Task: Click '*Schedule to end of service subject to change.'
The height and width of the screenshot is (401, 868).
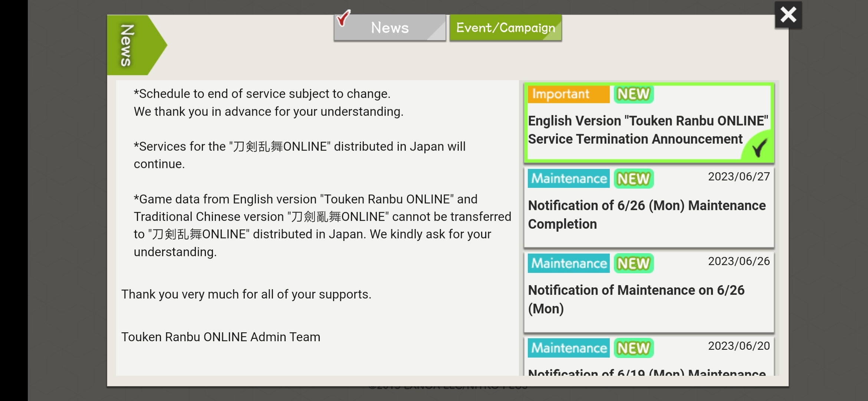Action: pos(262,94)
